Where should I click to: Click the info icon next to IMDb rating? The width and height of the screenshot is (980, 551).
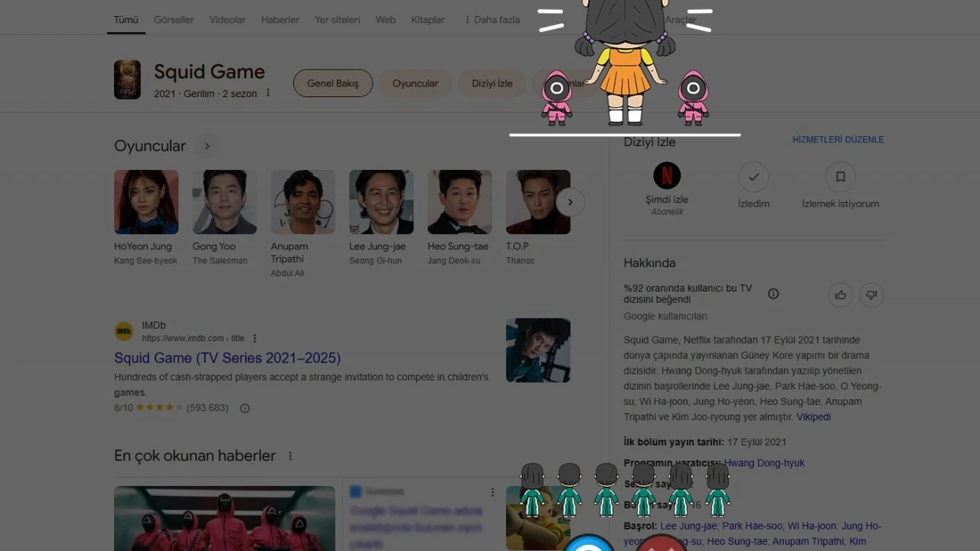[245, 408]
